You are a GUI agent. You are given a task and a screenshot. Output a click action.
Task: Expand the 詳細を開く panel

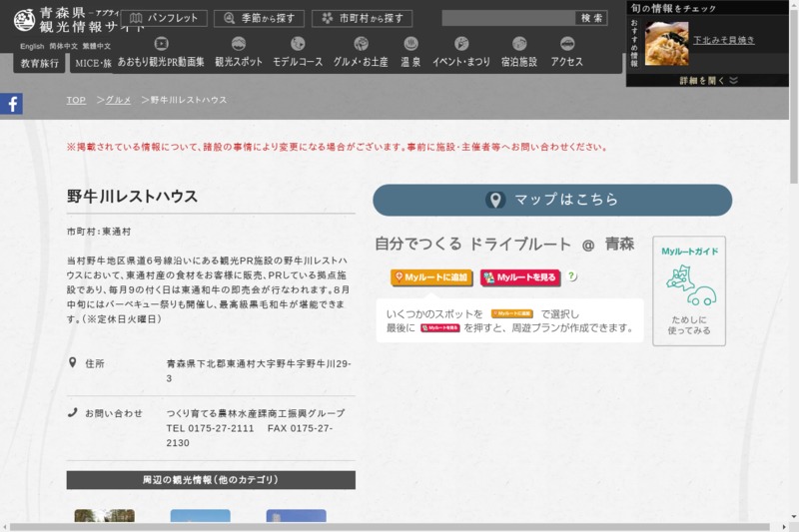click(x=708, y=80)
